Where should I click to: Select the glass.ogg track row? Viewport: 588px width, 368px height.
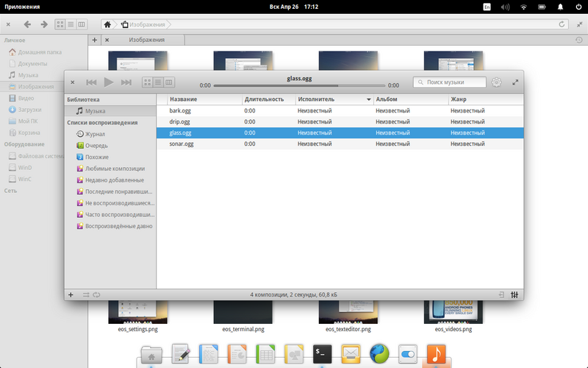click(340, 133)
